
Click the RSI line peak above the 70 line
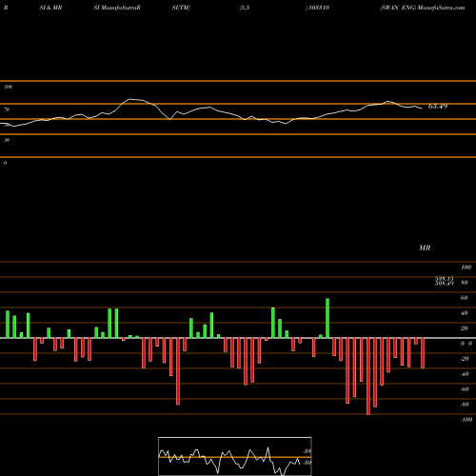point(130,99)
